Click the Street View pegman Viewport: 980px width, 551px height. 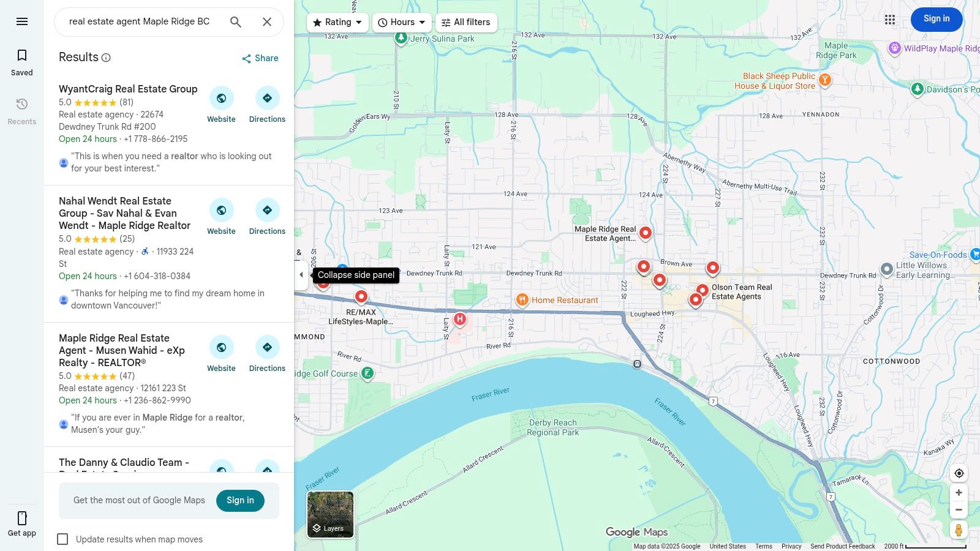coord(959,530)
